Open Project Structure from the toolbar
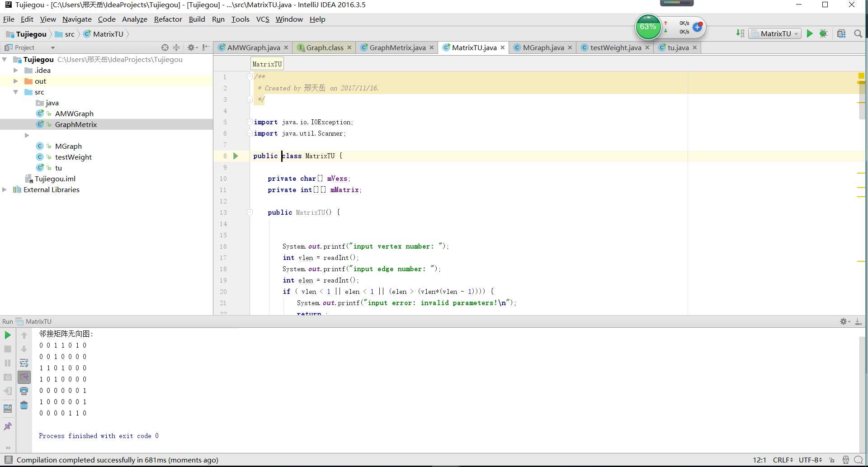 point(841,33)
